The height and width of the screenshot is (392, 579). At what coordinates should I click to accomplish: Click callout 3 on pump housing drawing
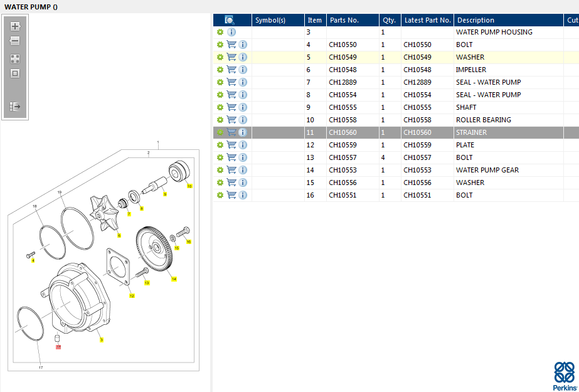[102, 340]
